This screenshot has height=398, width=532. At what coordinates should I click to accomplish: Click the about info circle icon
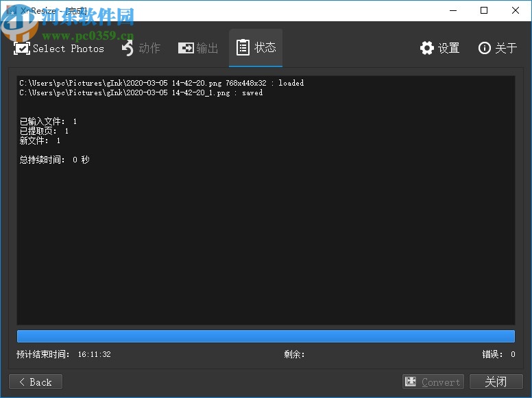(x=485, y=48)
